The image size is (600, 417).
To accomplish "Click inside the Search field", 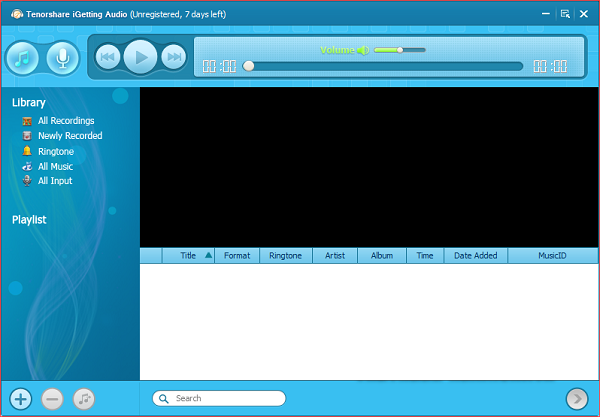I will click(x=225, y=398).
